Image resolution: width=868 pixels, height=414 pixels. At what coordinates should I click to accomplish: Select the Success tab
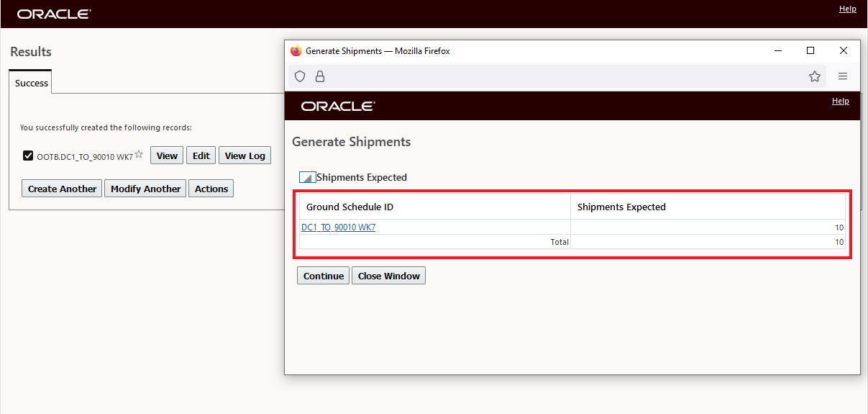point(32,83)
